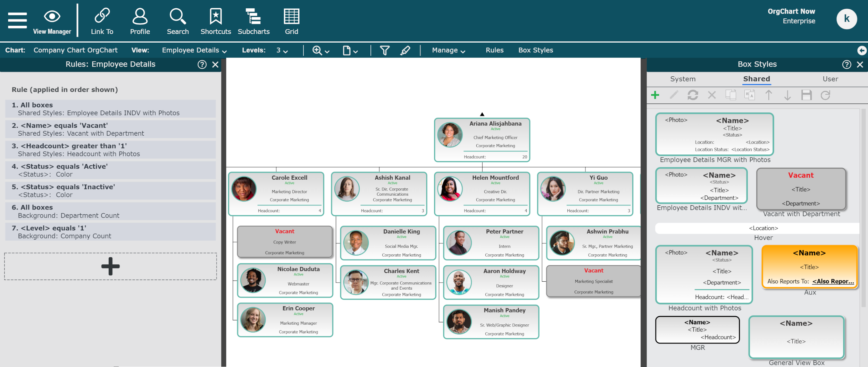The height and width of the screenshot is (367, 868).
Task: Click the filter funnel icon
Action: pyautogui.click(x=384, y=51)
